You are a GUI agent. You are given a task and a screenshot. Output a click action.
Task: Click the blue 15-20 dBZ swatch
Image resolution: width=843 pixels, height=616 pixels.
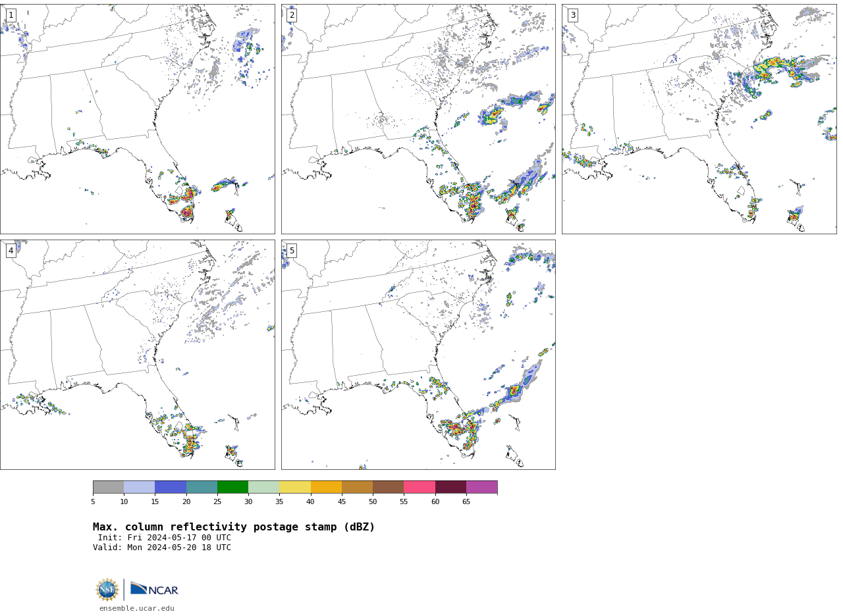click(x=171, y=487)
